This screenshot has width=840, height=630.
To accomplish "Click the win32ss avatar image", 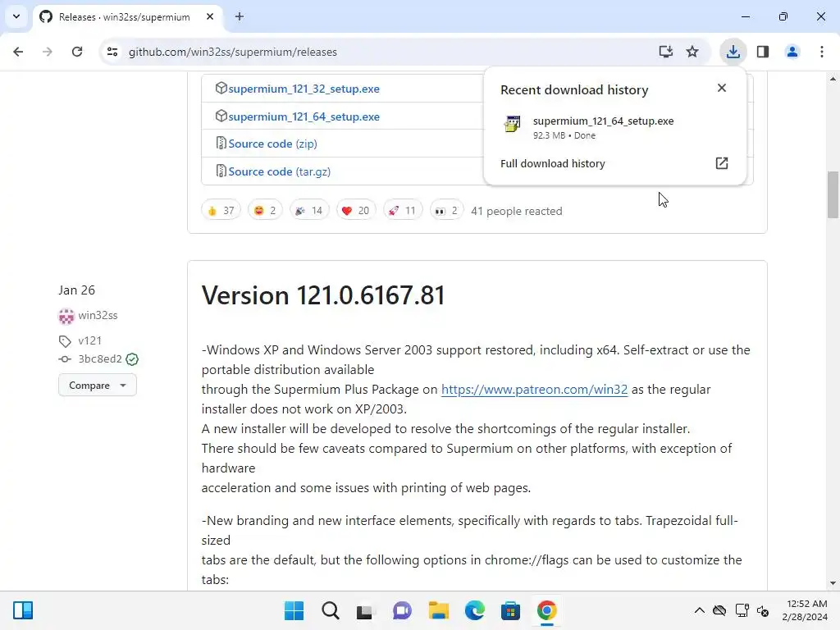I will click(66, 316).
